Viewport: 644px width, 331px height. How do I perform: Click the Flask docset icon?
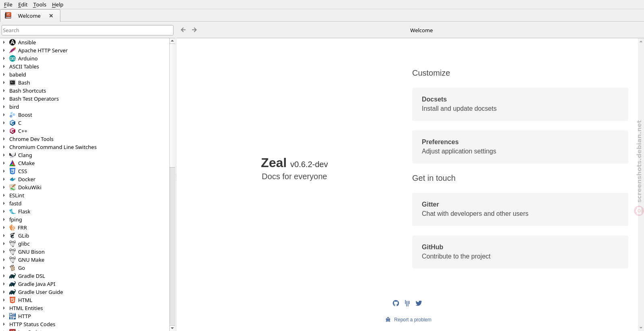12,211
